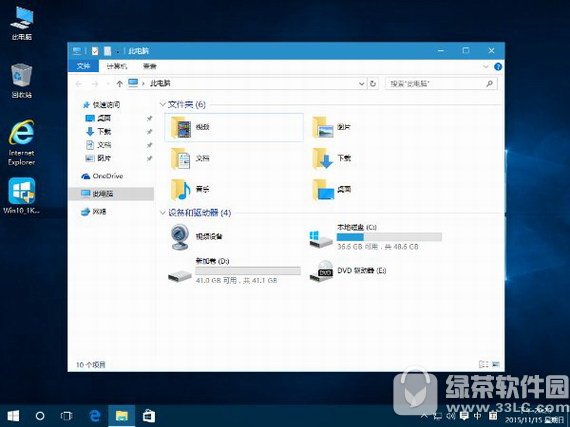The image size is (570, 427).
Task: Open the volume icon in system tray
Action: coord(451,415)
